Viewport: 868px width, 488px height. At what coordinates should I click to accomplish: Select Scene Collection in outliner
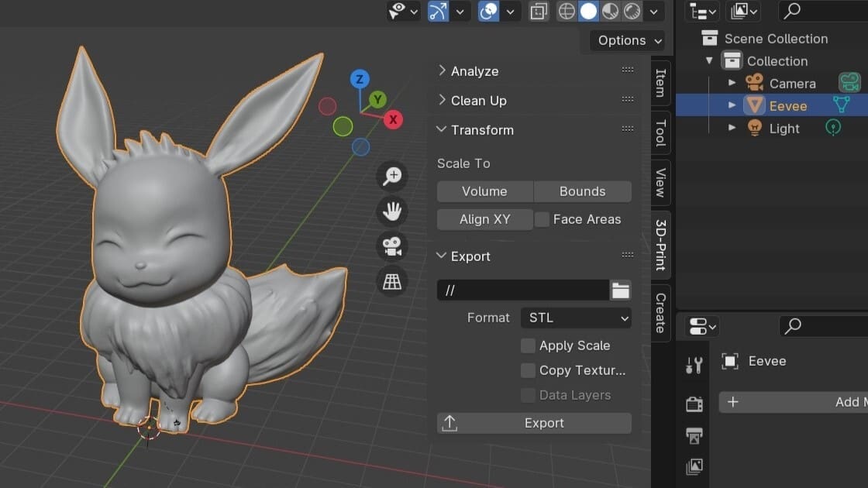coord(776,39)
